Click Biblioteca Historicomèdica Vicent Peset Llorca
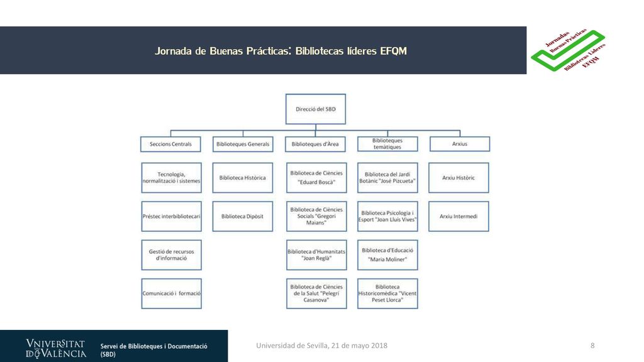The width and height of the screenshot is (644, 362). (387, 293)
